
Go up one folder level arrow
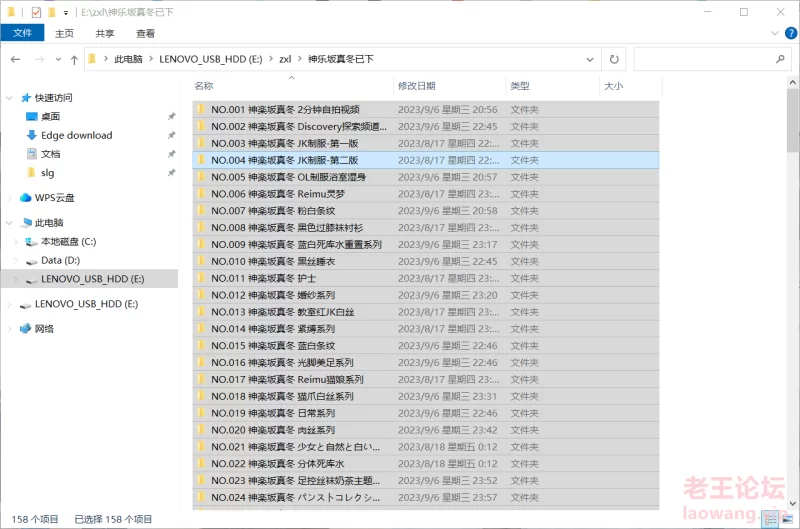click(x=74, y=60)
